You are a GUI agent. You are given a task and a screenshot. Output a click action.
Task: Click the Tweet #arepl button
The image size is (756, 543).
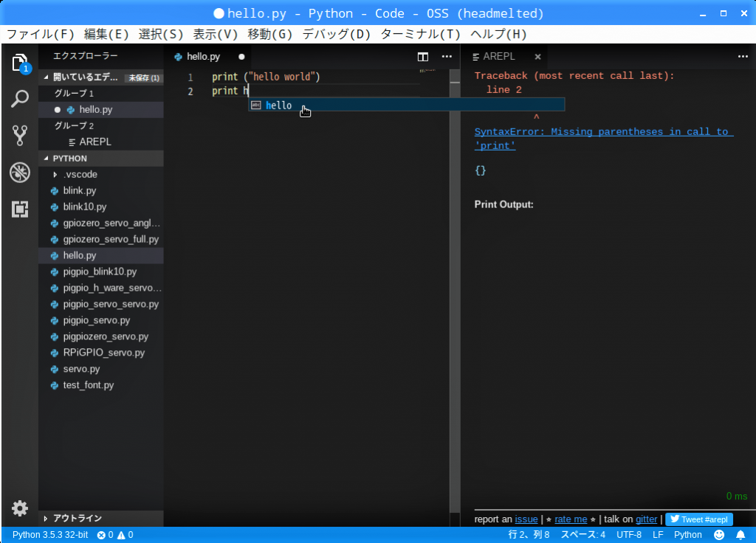tap(699, 519)
